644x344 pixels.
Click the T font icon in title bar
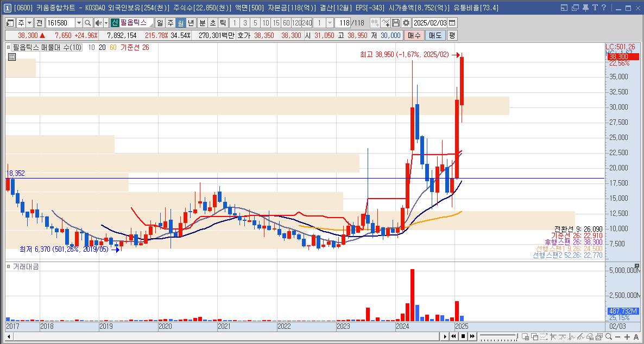(594, 8)
